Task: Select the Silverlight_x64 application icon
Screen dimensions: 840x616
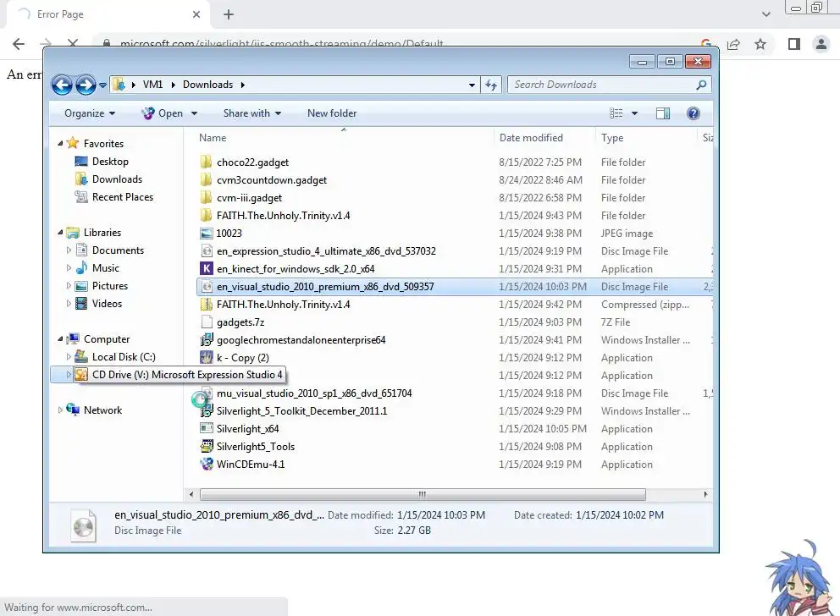Action: pyautogui.click(x=207, y=429)
